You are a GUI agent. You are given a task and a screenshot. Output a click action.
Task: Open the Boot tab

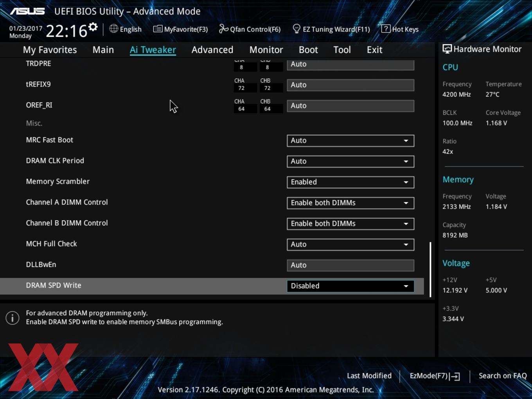tap(308, 50)
